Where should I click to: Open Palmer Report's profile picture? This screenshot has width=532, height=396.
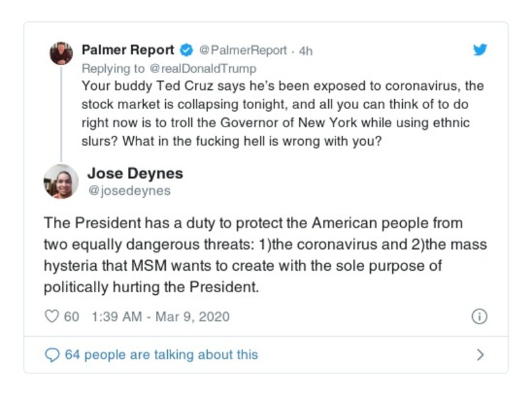[x=61, y=53]
